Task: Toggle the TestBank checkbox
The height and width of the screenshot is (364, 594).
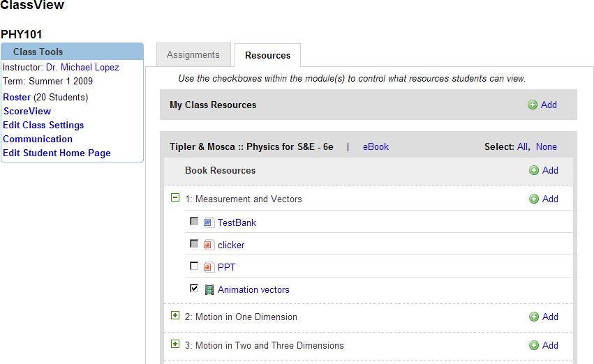Action: point(194,222)
